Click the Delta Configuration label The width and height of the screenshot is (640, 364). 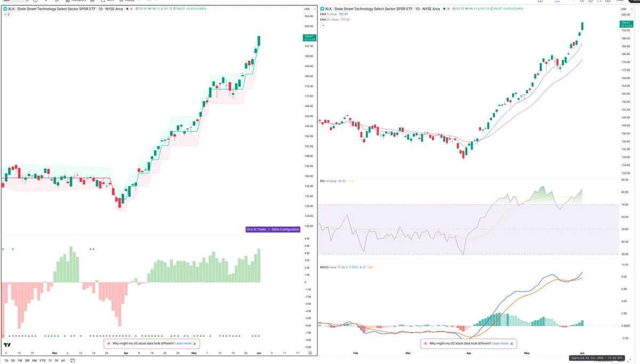coord(284,229)
